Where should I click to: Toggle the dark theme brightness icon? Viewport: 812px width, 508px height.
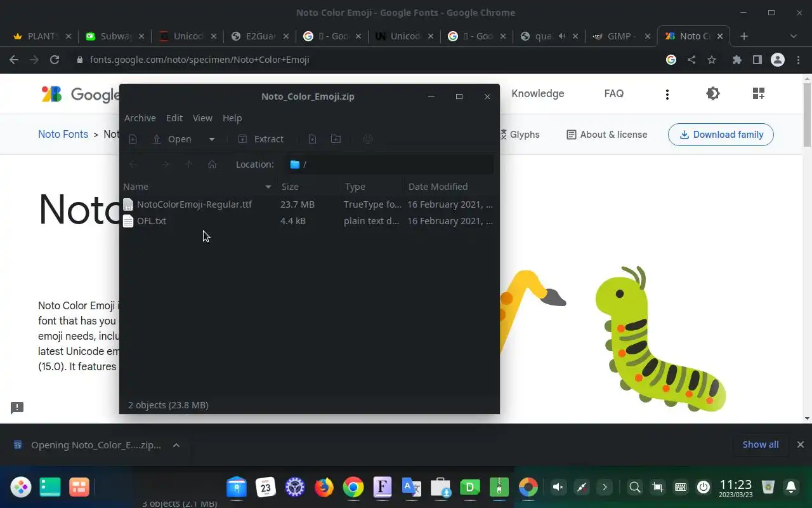[x=713, y=94]
